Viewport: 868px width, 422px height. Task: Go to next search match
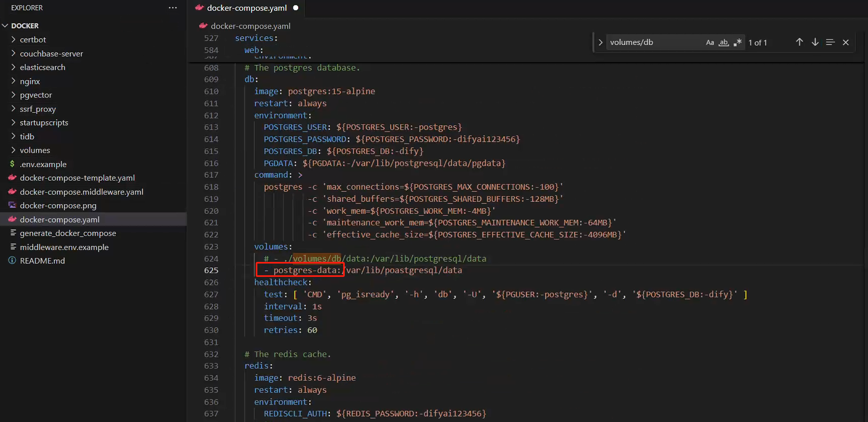click(x=815, y=42)
